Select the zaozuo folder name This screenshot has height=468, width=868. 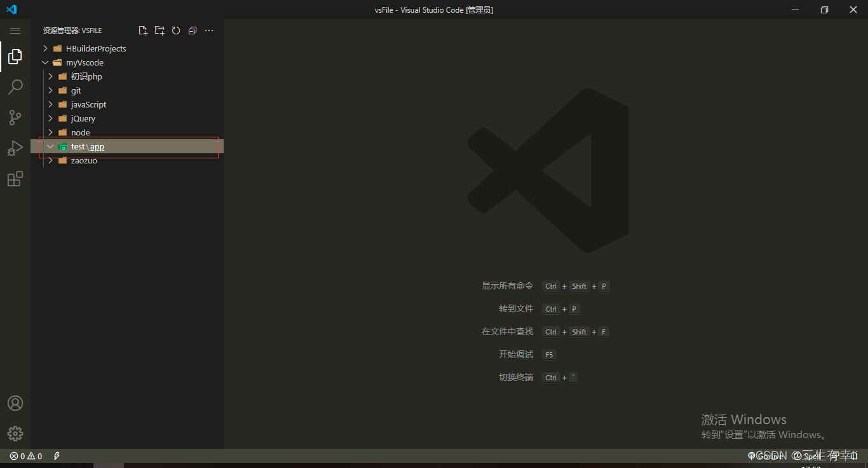click(x=84, y=160)
